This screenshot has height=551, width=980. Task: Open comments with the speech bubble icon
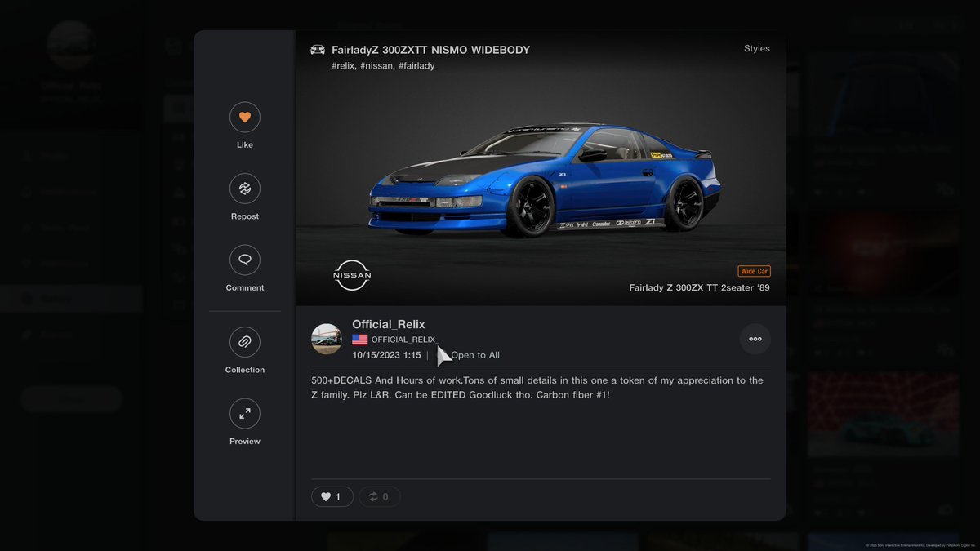tap(244, 260)
